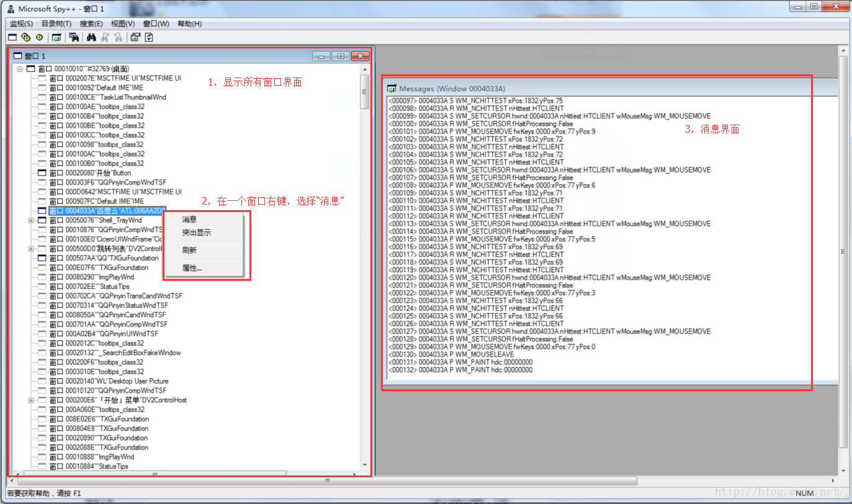852x504 pixels.
Task: Select tree row 00080290 ImgPlayWnd
Action: coord(91,277)
